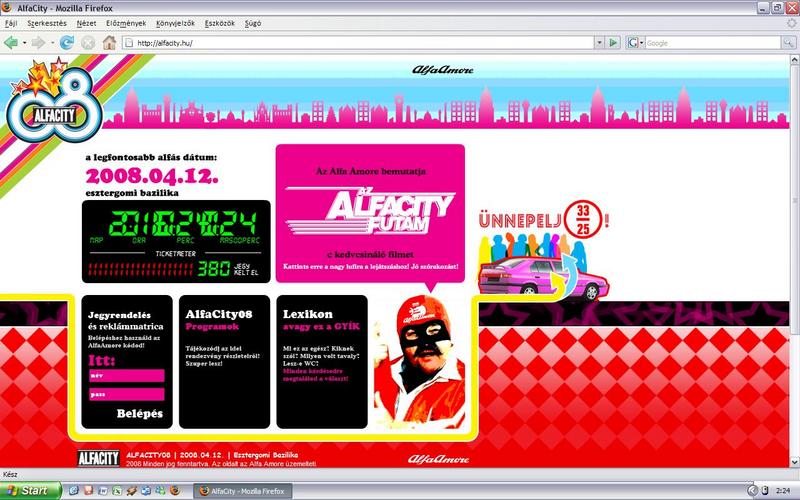Click the scrollbar up arrow
Image resolution: width=800 pixels, height=500 pixels.
(794, 60)
